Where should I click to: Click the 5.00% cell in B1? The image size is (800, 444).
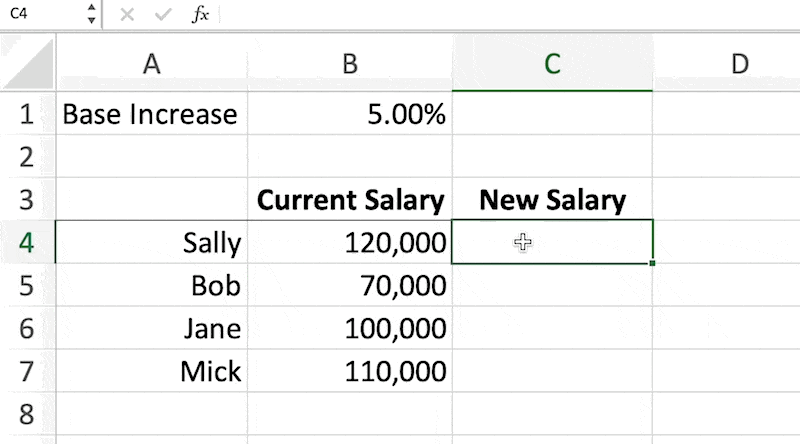point(350,113)
